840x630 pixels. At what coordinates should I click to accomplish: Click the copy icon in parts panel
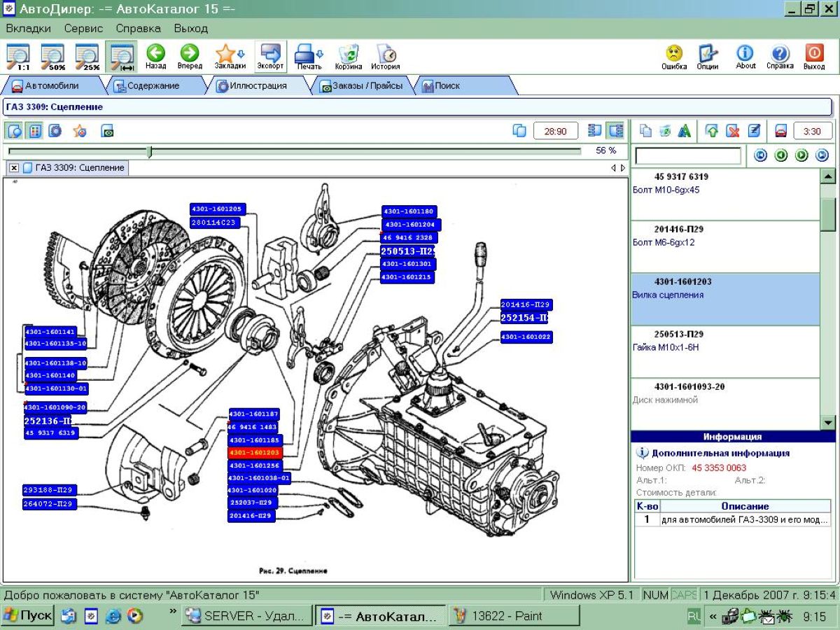click(x=646, y=131)
